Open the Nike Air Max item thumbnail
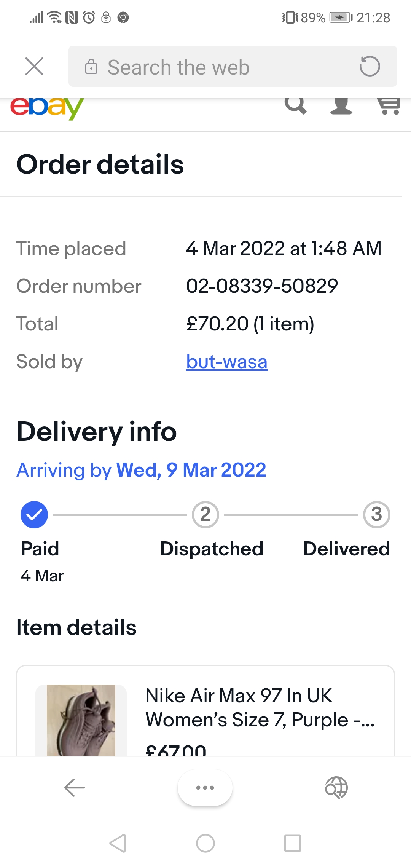This screenshot has width=411, height=868. point(81,720)
